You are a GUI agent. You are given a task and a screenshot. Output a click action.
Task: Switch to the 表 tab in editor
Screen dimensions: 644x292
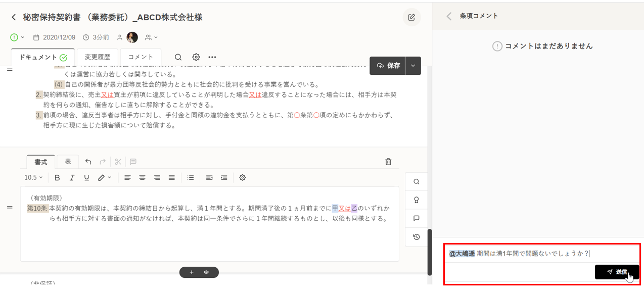point(68,162)
